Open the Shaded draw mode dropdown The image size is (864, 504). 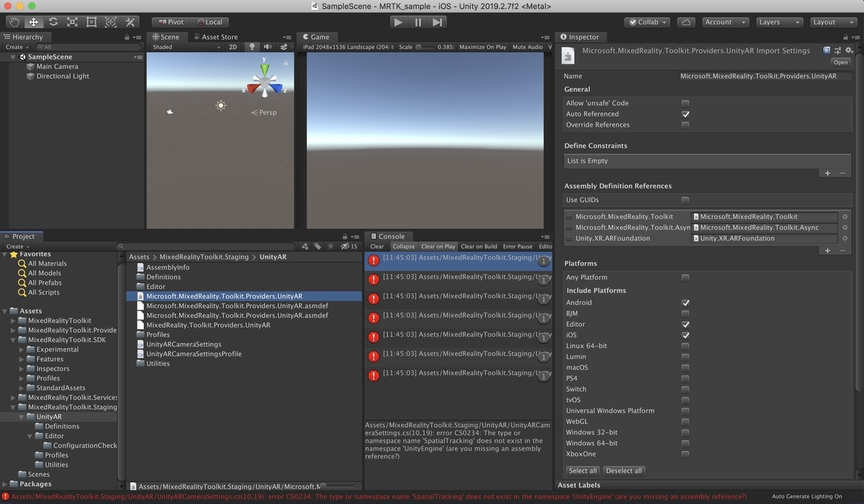click(186, 47)
